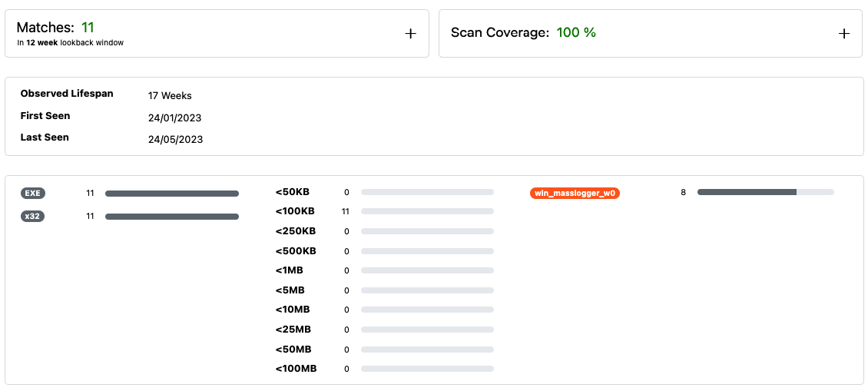This screenshot has width=868, height=391.
Task: Click the Scan Coverage 100 % value
Action: click(x=576, y=32)
